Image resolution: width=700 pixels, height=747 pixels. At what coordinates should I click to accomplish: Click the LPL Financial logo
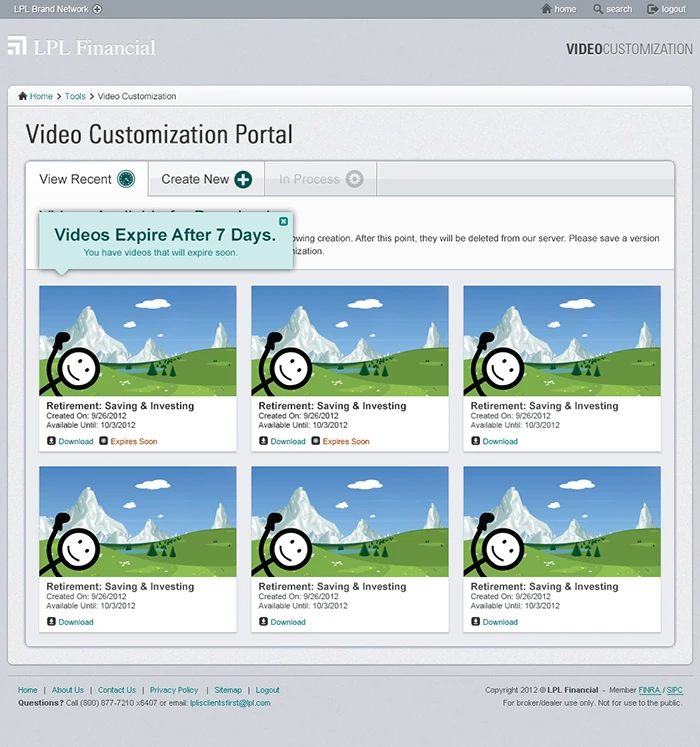(81, 47)
